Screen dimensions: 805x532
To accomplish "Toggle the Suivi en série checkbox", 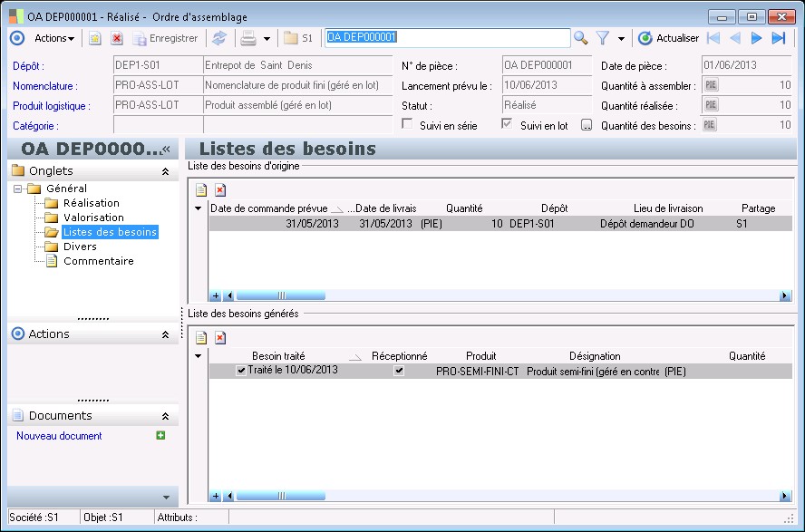I will (x=407, y=125).
